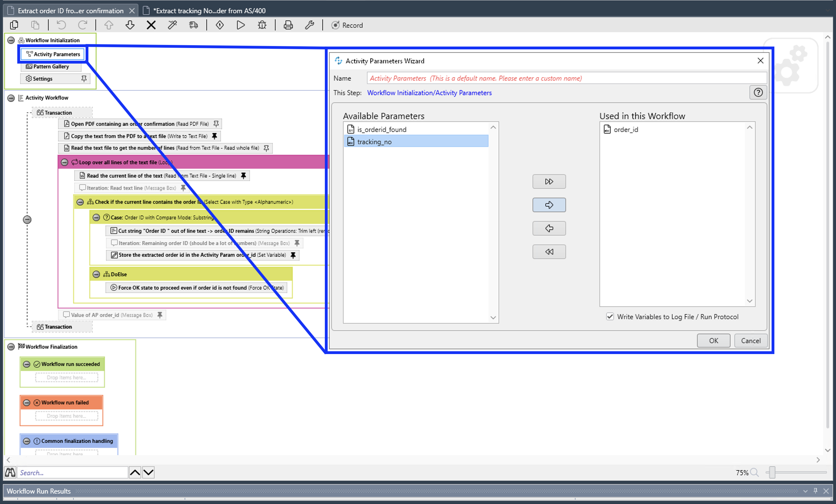Switch to Extract order ID confirmation tab

tap(71, 11)
